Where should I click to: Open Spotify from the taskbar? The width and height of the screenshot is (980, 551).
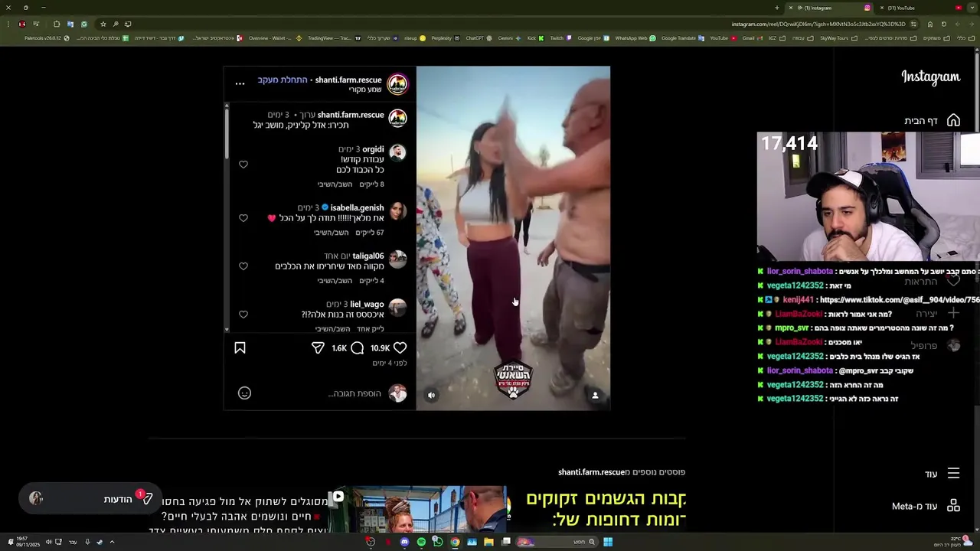421,542
